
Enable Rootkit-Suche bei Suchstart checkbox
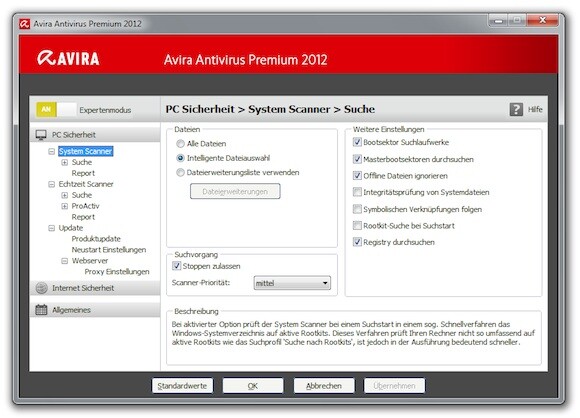pyautogui.click(x=357, y=225)
